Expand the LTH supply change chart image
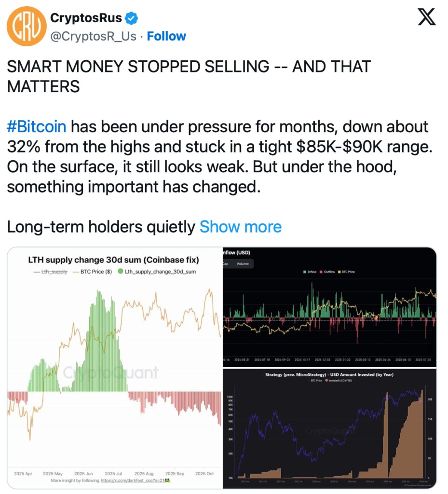Viewport: 448px width, 494px height. pos(114,367)
